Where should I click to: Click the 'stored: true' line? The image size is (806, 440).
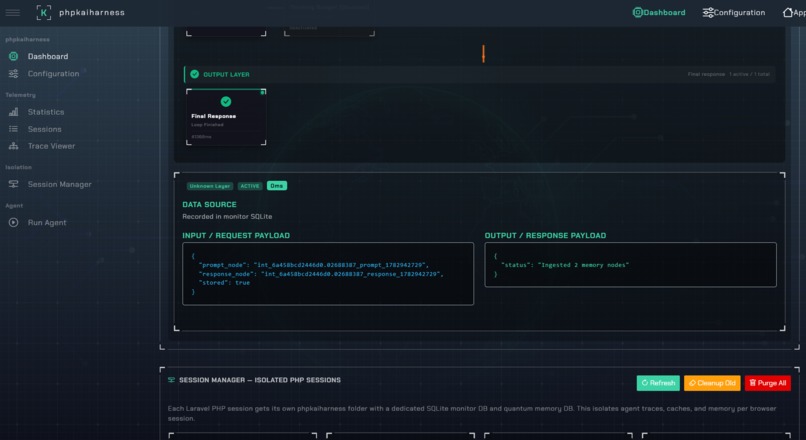224,283
